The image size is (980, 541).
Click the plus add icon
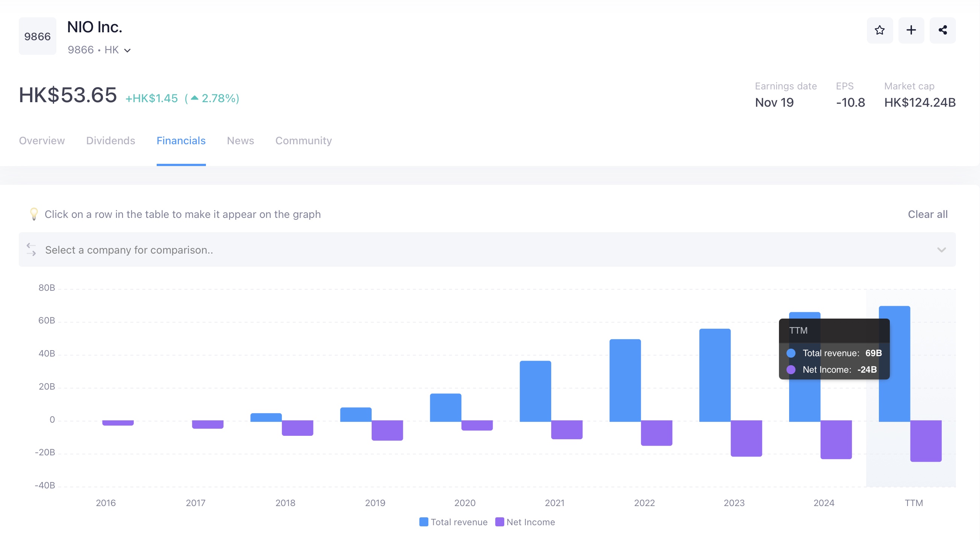tap(911, 30)
